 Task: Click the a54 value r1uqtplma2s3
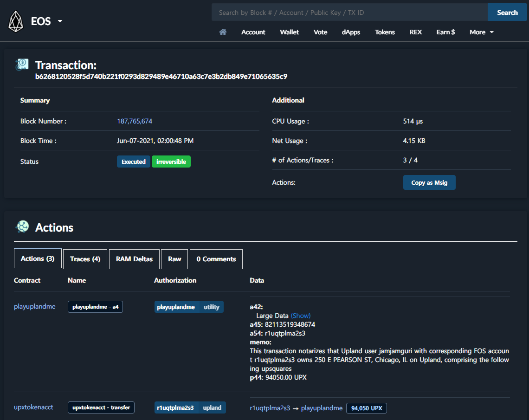(285, 333)
